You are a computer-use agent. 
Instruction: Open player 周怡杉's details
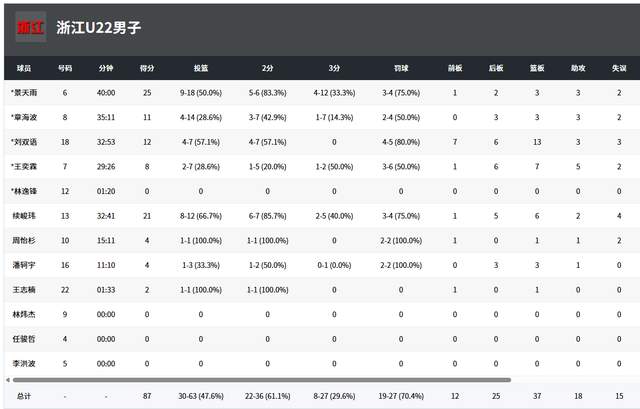pos(22,240)
